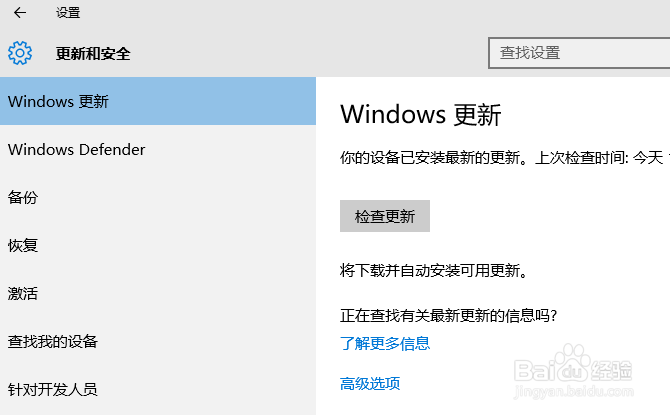Click the 正在查找有关最新更新的信息吗 text
Screen dimensions: 670x415
pos(448,316)
